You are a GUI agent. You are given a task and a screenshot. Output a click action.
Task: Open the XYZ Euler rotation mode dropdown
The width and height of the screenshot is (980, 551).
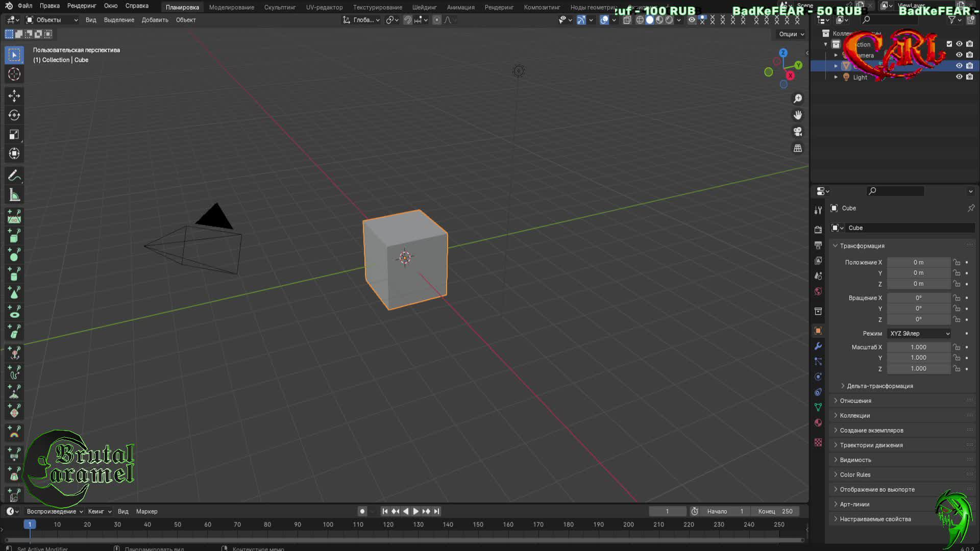(919, 334)
